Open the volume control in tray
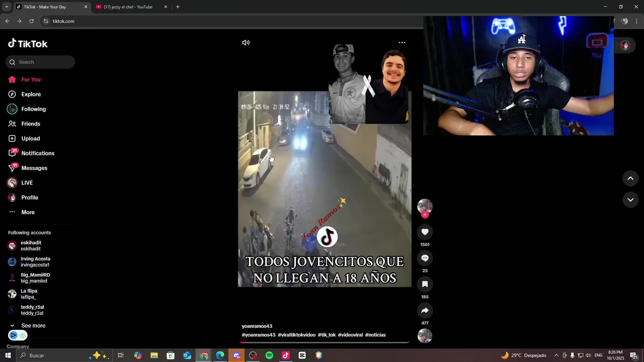644x362 pixels. (x=588, y=355)
